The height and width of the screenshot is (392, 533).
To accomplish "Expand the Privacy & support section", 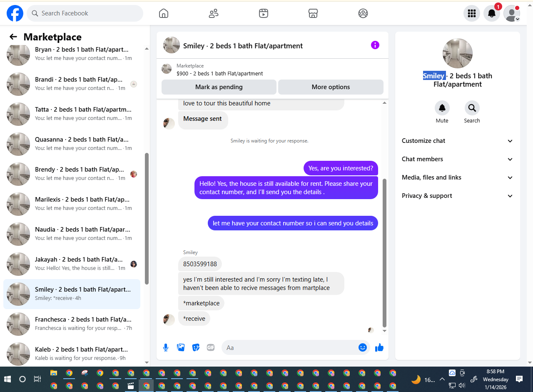I will click(x=457, y=196).
